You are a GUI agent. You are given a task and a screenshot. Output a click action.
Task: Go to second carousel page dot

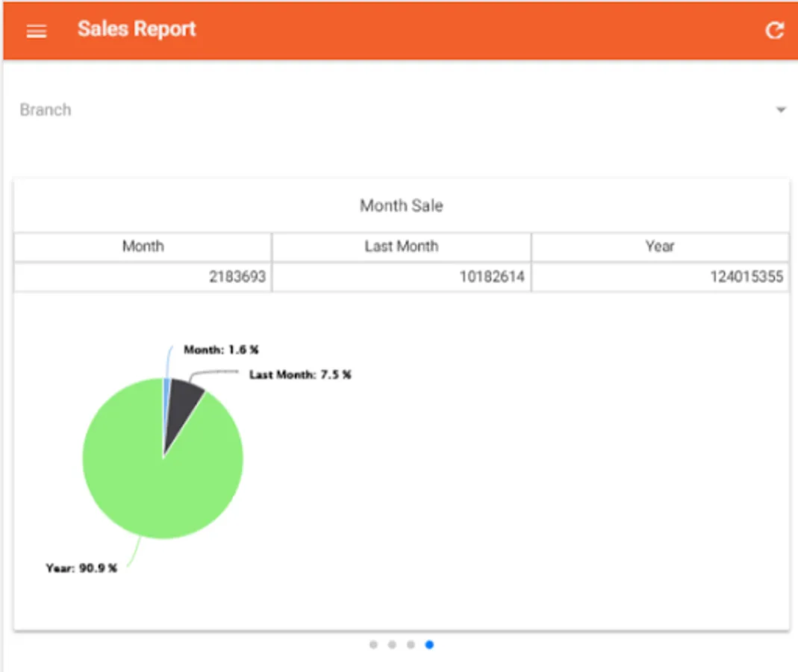pos(392,645)
